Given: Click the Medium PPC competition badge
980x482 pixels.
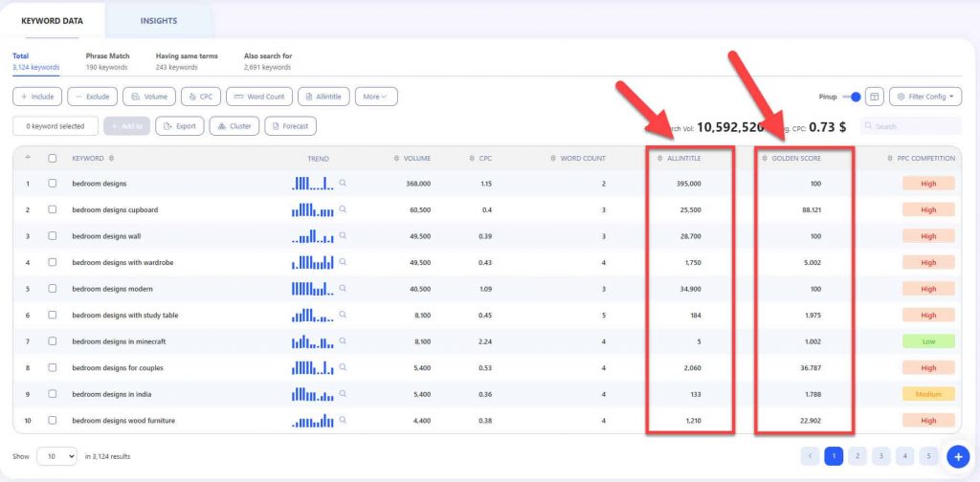Looking at the screenshot, I should pyautogui.click(x=928, y=394).
